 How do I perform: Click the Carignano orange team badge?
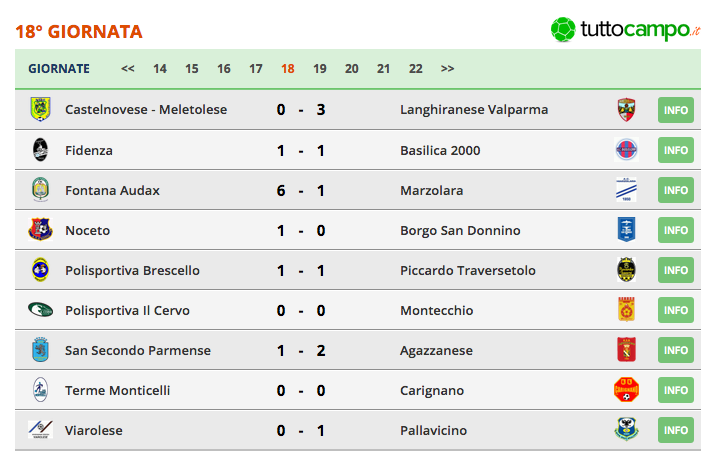pos(626,389)
